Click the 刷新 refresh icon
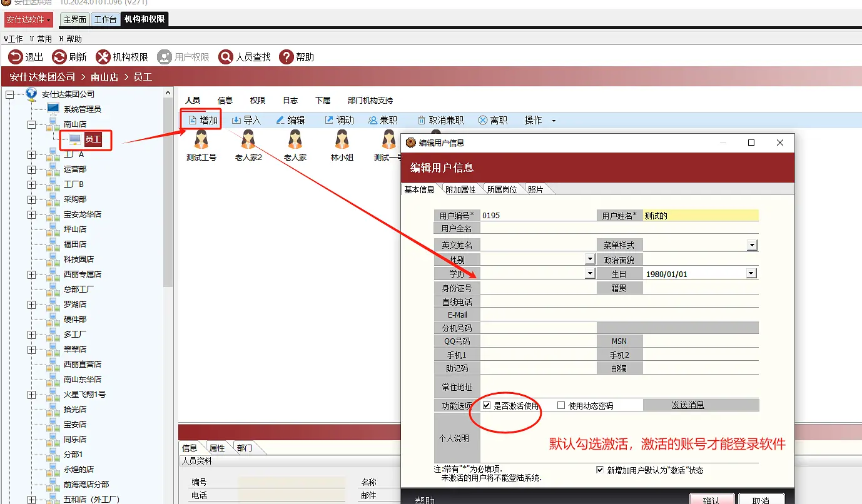This screenshot has height=504, width=862. coord(59,57)
